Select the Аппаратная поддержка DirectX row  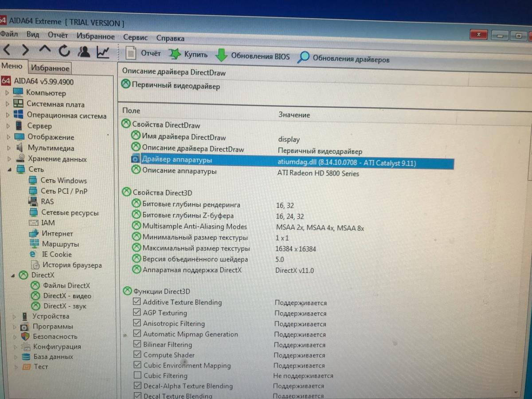(x=192, y=270)
